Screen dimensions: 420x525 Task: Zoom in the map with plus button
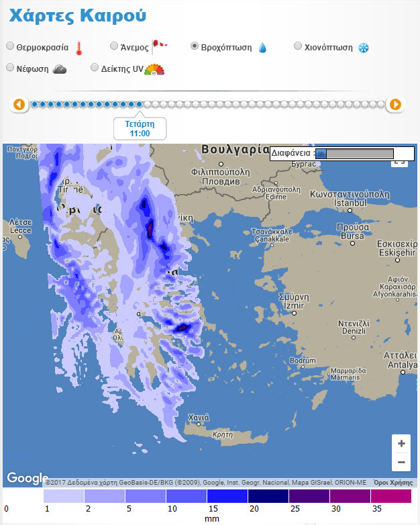click(x=401, y=444)
